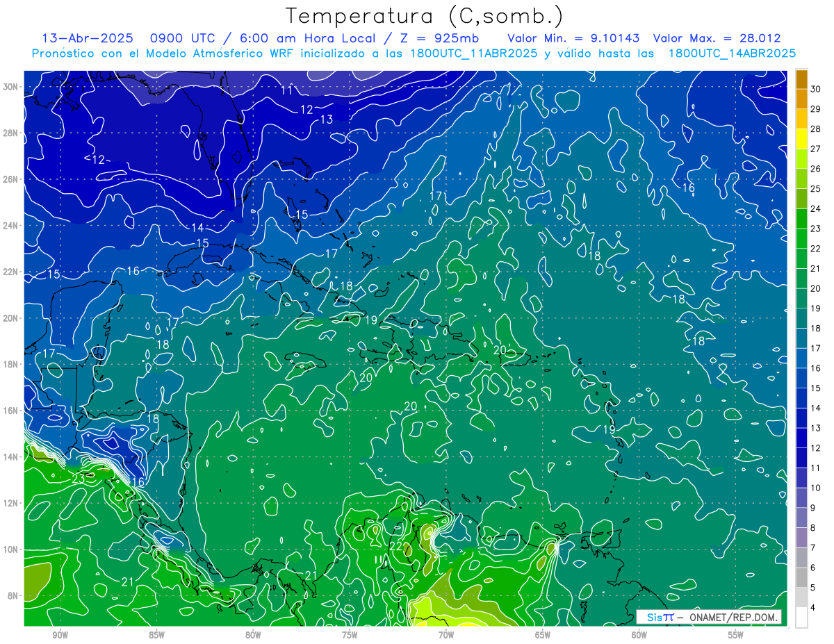Click the 'ONAMET/REP.DOM.' credit box

pos(709,617)
